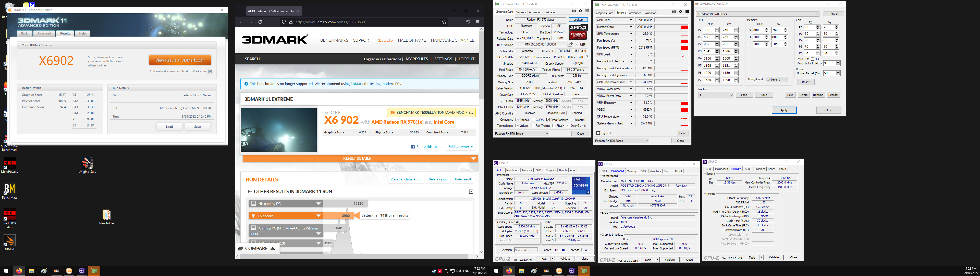
Task: Click Firefox icon in left taskbar
Action: coord(19,271)
